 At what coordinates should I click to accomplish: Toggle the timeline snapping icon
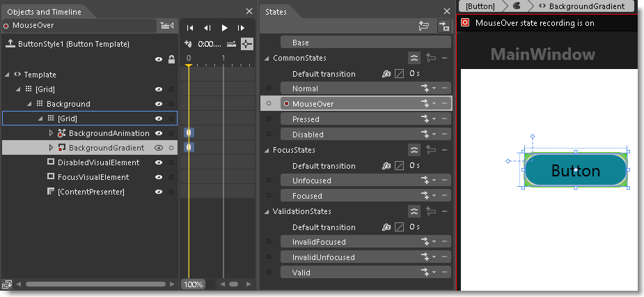point(247,43)
